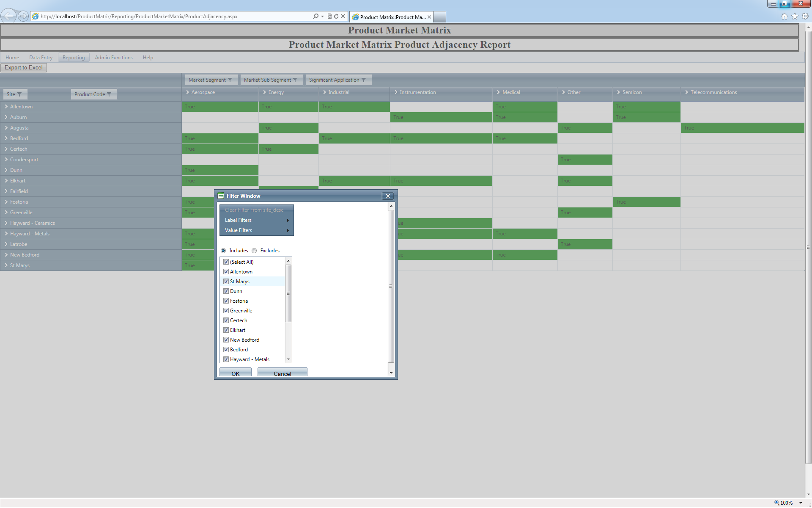Select the Excludes radio button
This screenshot has height=508, width=812.
click(255, 251)
